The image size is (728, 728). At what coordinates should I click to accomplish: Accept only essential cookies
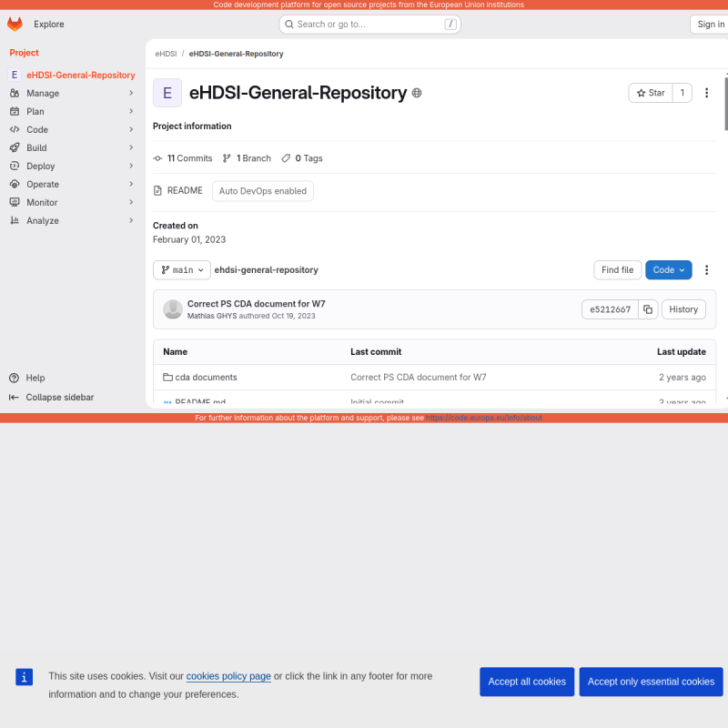(651, 682)
